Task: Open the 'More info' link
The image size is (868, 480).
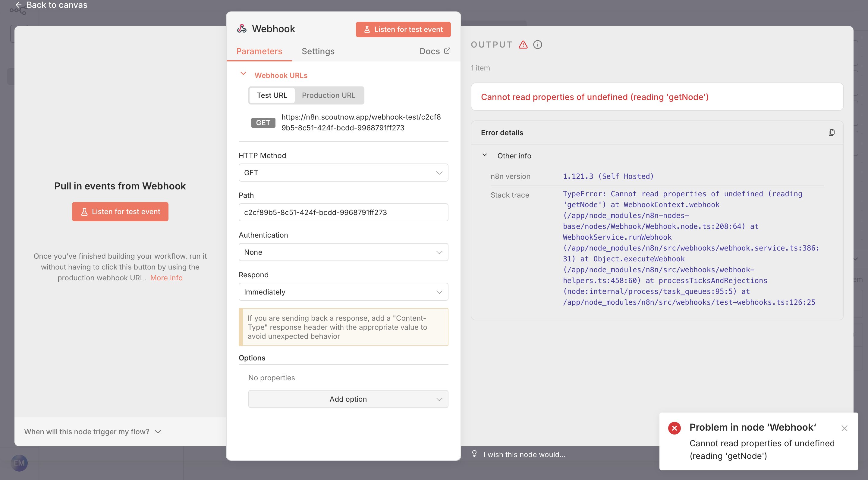Action: pyautogui.click(x=166, y=278)
